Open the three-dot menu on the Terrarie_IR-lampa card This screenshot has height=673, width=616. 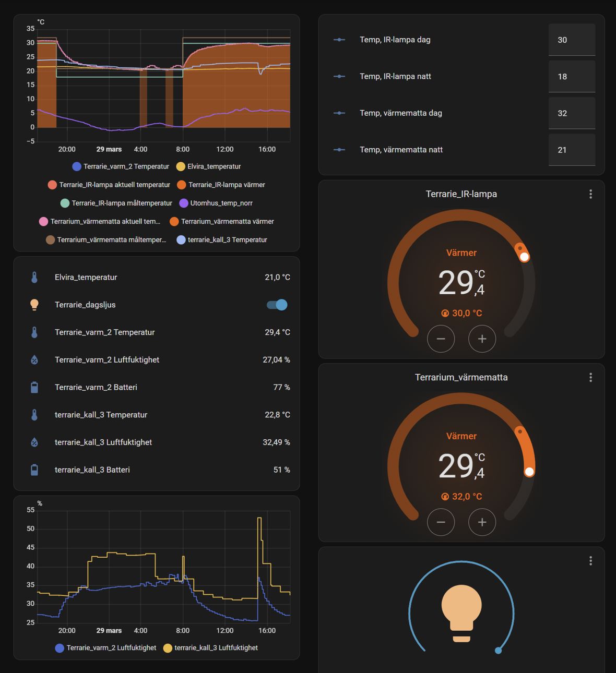tap(590, 194)
